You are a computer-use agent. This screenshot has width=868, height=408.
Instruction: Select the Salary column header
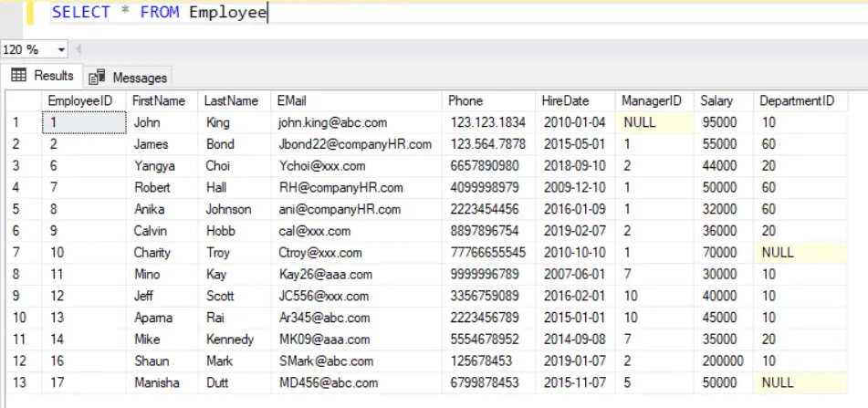(716, 100)
